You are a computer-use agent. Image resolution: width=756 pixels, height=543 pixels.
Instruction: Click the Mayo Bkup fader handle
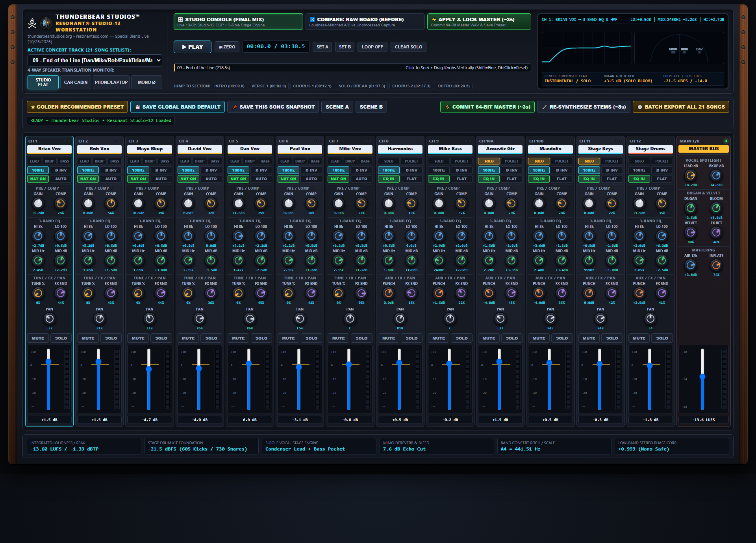[149, 369]
